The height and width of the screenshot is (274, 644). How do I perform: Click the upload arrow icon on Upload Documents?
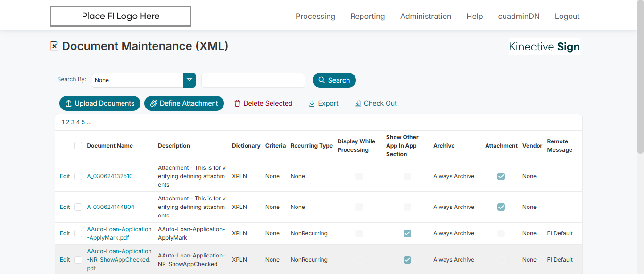tap(69, 103)
